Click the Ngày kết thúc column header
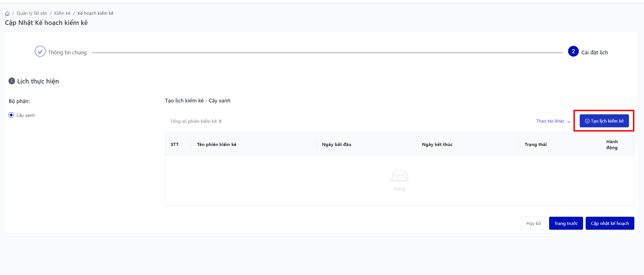Image resolution: width=644 pixels, height=275 pixels. [x=437, y=145]
